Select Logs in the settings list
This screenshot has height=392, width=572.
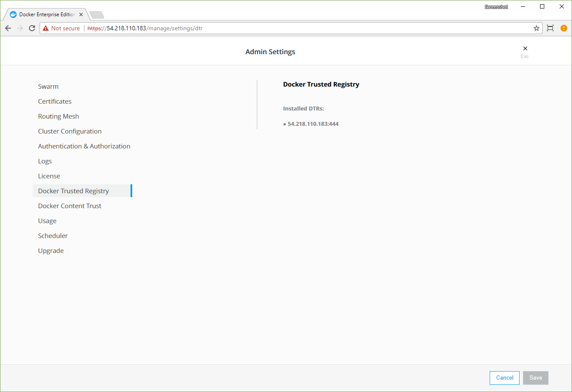45,161
